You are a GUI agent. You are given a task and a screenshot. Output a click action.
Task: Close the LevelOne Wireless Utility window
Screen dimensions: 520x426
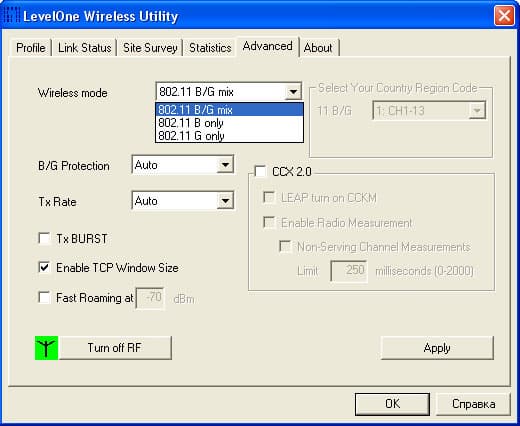point(504,16)
